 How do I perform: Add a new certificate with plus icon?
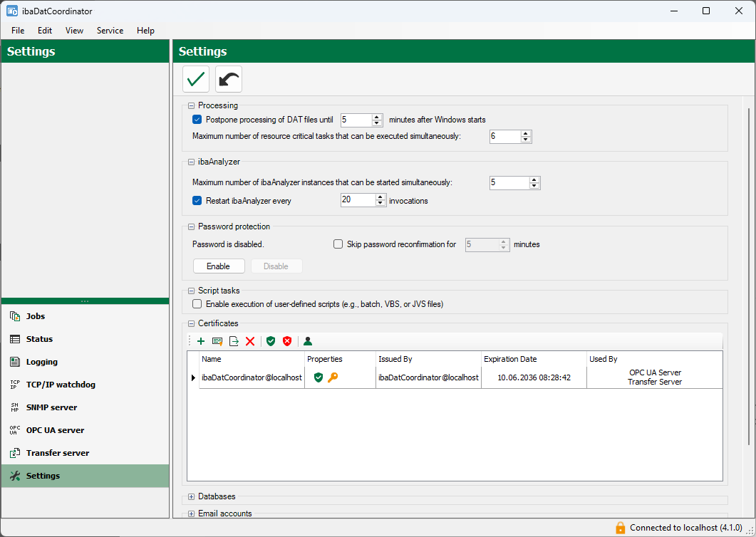201,341
